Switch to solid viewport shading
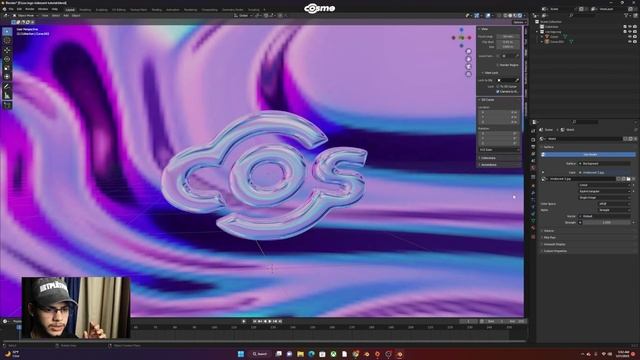The height and width of the screenshot is (360, 640). click(510, 16)
